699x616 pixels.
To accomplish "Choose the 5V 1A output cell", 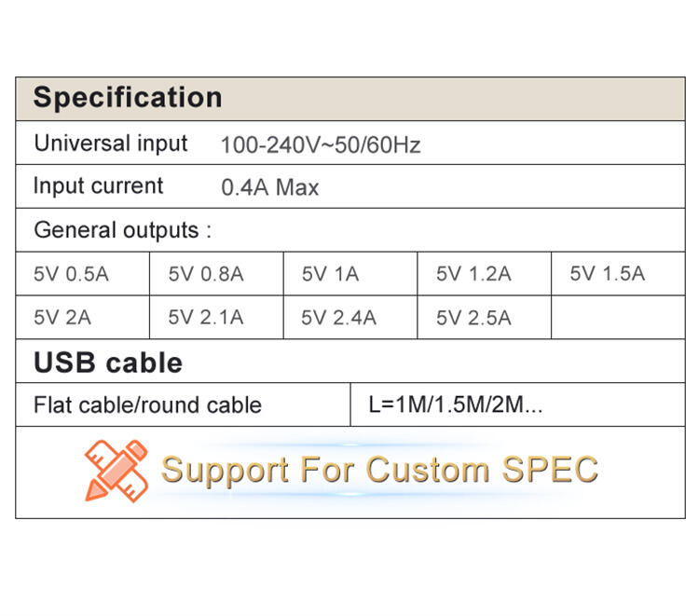I will coord(350,274).
